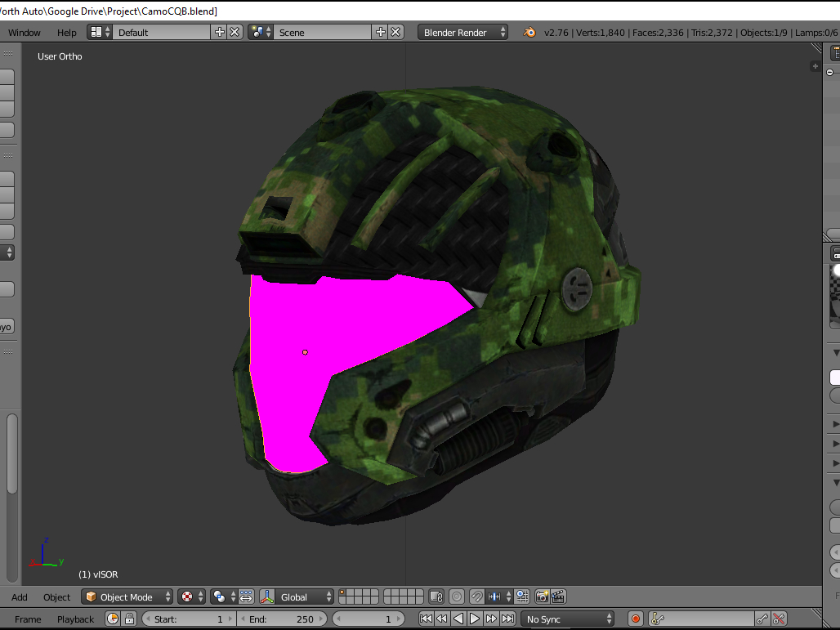Image resolution: width=840 pixels, height=630 pixels.
Task: Click the Blender logo icon in the info bar
Action: (x=529, y=32)
